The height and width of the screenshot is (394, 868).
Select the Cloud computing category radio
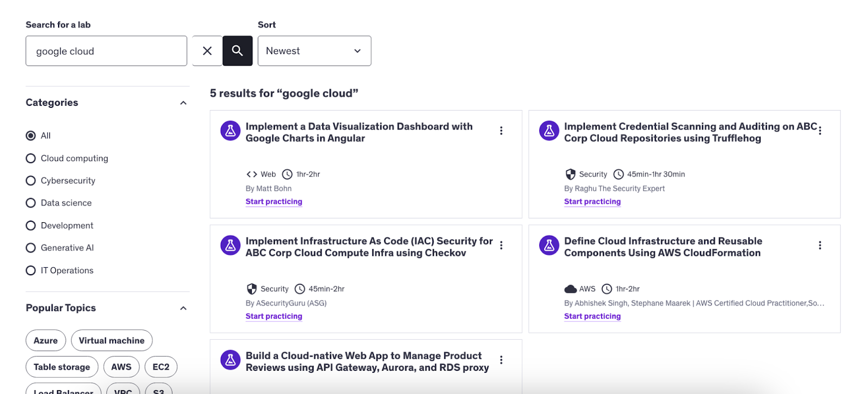(31, 158)
